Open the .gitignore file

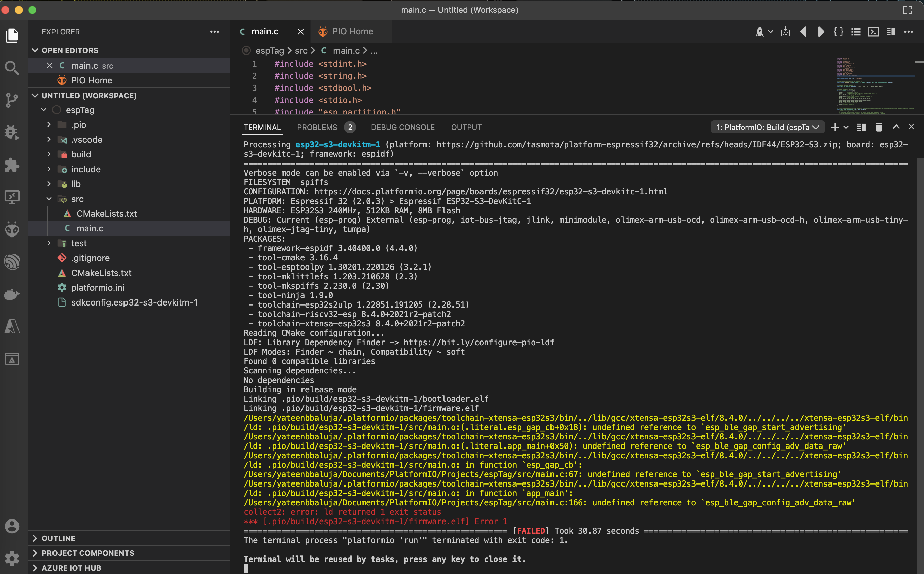click(x=130, y=258)
